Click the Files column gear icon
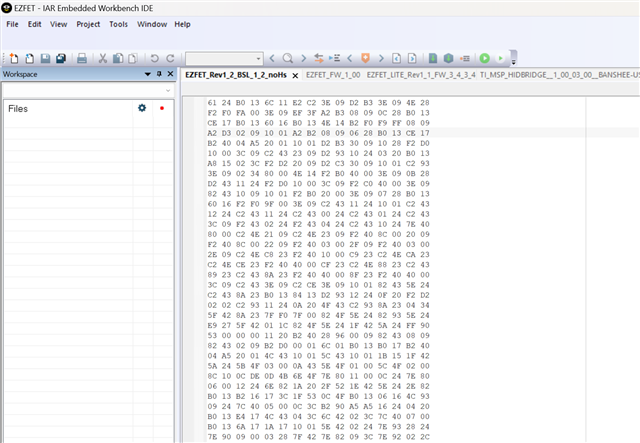640x443 pixels. click(x=142, y=108)
